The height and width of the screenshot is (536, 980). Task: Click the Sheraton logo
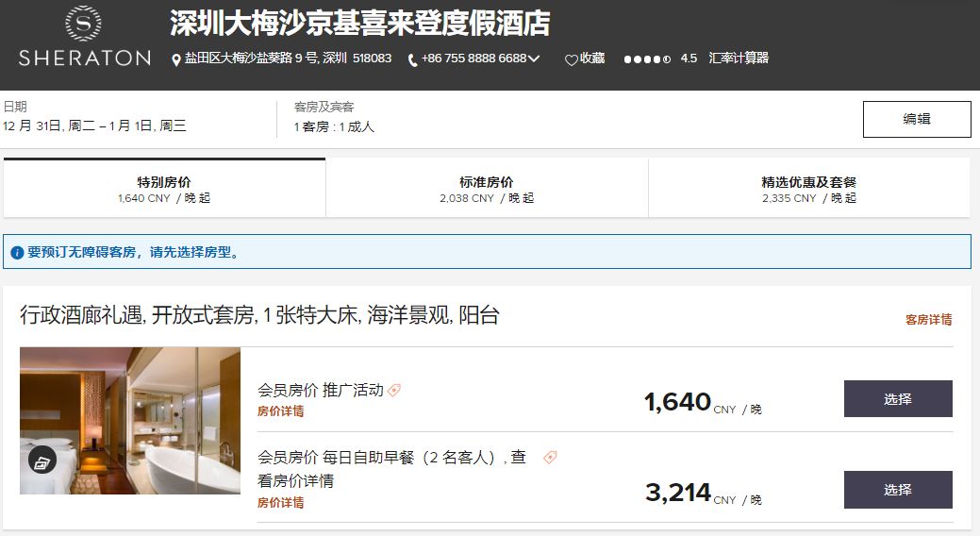click(x=84, y=36)
